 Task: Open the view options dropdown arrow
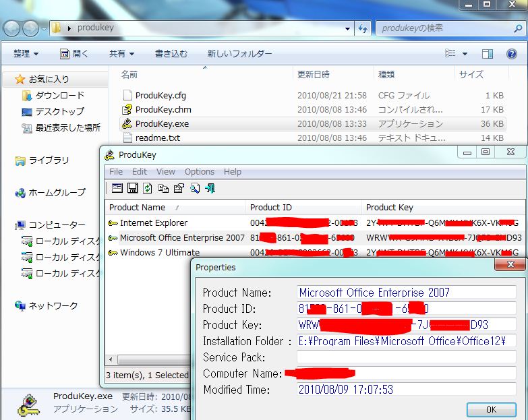tap(465, 53)
